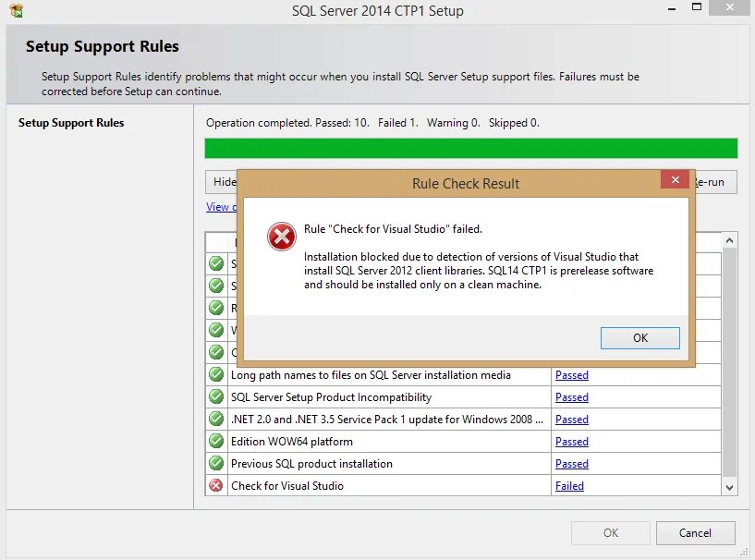
Task: Open the Passed link for Edition WOW64 platform
Action: [571, 442]
